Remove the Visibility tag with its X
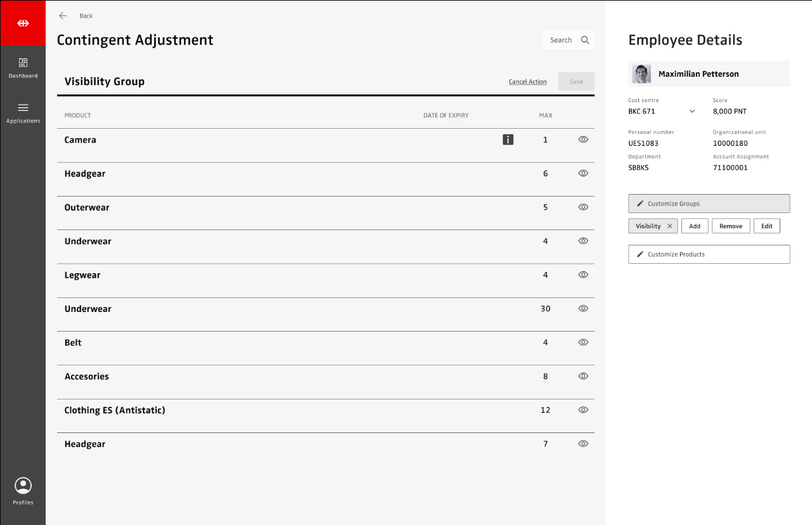This screenshot has height=525, width=812. tap(669, 226)
